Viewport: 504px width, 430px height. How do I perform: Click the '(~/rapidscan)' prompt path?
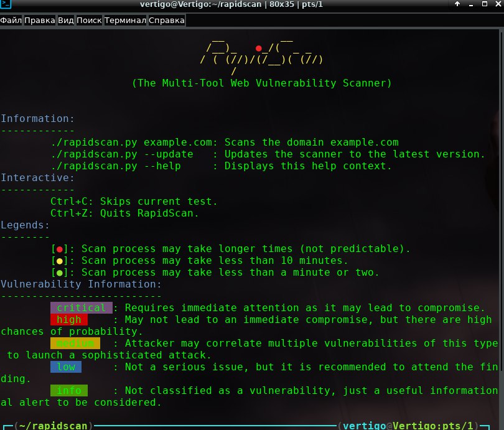tap(54, 426)
